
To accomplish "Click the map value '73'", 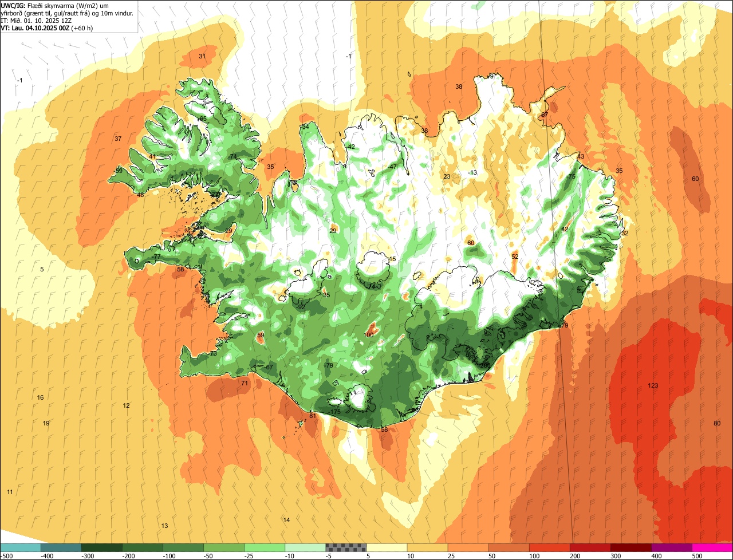I will point(214,354).
